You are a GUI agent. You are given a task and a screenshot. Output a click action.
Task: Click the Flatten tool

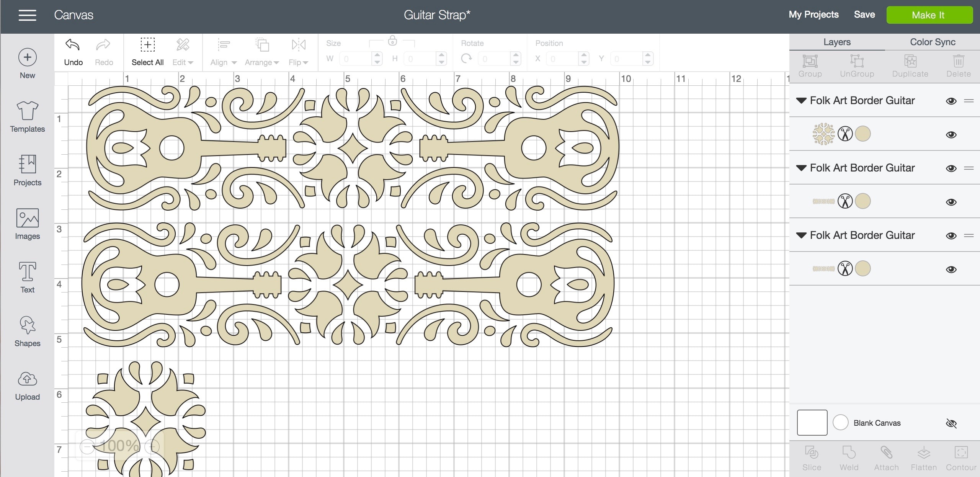(924, 458)
